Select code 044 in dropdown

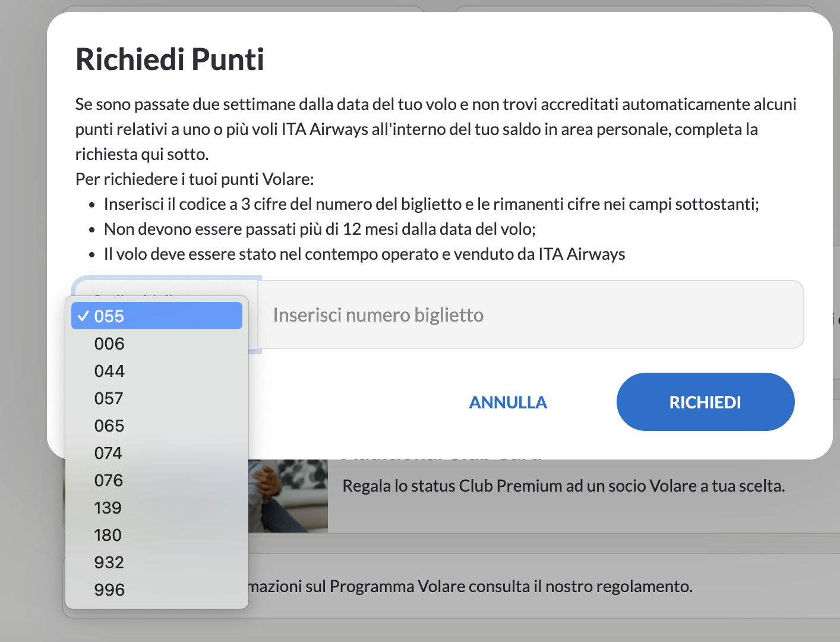(109, 371)
